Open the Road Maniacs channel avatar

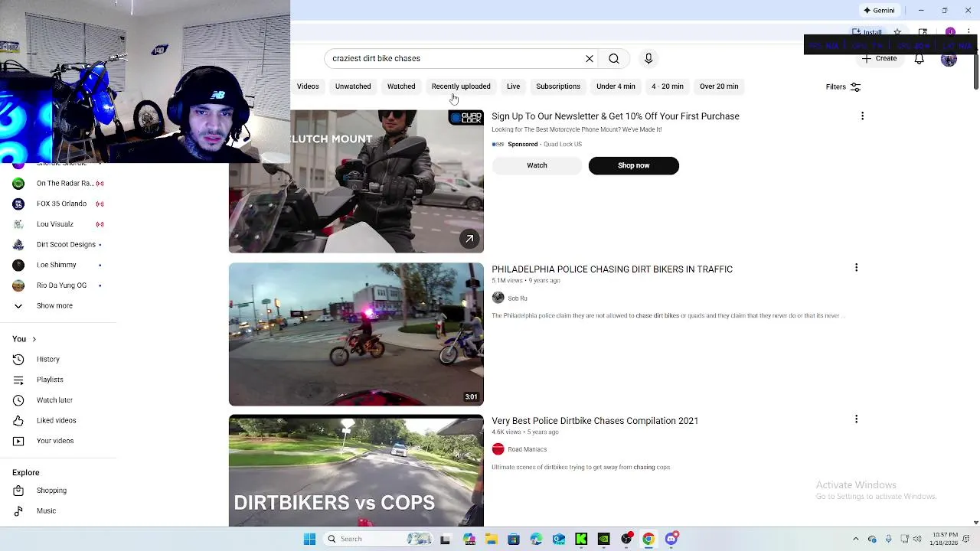(498, 449)
